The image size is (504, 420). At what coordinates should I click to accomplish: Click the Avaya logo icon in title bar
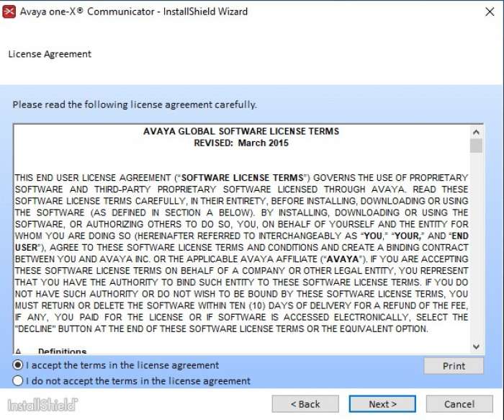9,12
